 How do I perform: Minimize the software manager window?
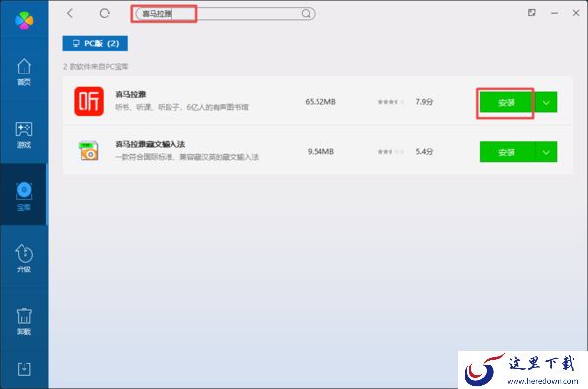click(554, 13)
